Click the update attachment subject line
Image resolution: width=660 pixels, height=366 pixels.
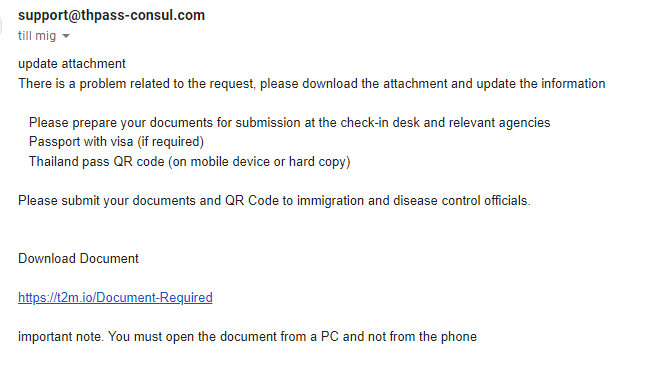point(72,64)
